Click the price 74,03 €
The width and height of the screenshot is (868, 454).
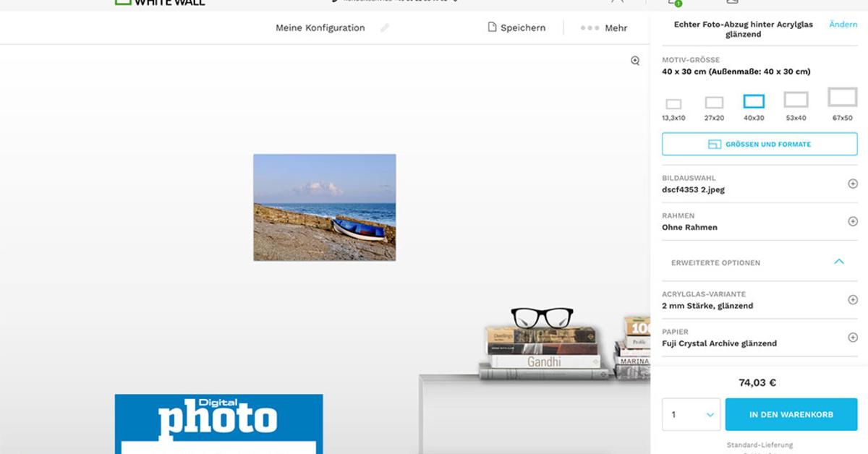pyautogui.click(x=757, y=383)
